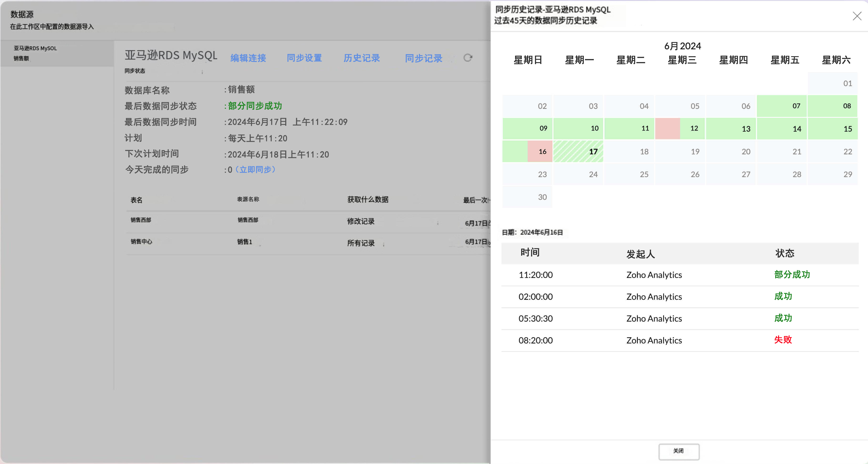This screenshot has width=868, height=464.
Task: Open 同步设置
Action: (304, 58)
